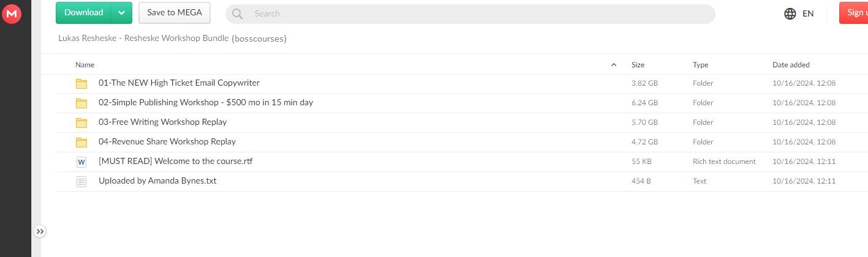Click folder icon for 04-Revenue Share Workshop Replay
The image size is (868, 257).
81,142
